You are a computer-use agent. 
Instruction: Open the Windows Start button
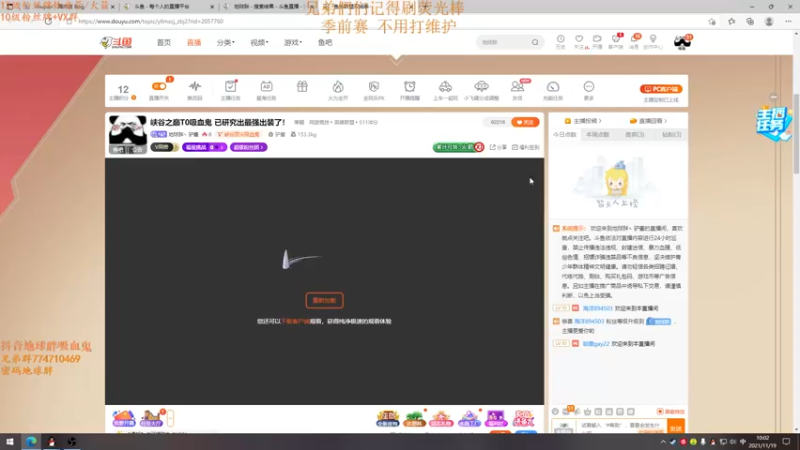(10, 441)
